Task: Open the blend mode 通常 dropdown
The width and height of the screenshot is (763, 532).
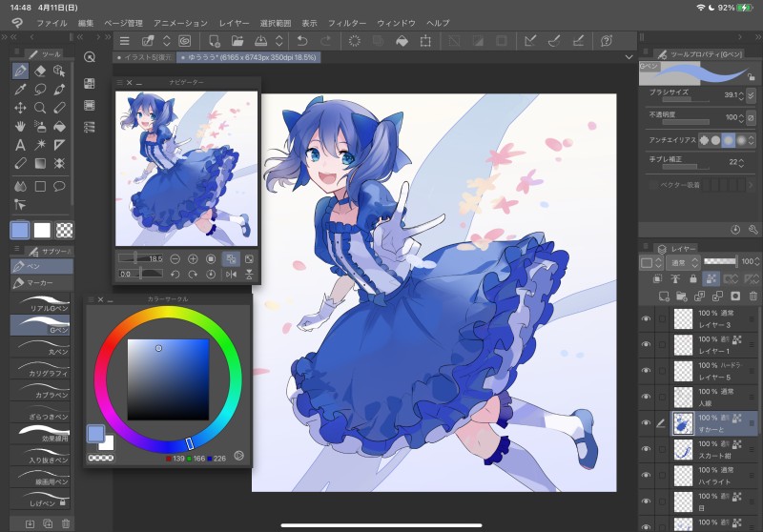Action: coord(683,262)
